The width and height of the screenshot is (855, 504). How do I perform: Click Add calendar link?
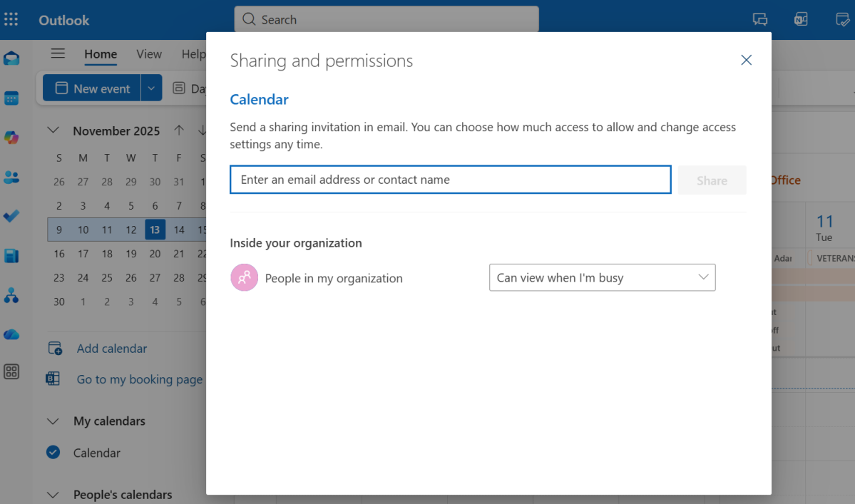pyautogui.click(x=111, y=348)
